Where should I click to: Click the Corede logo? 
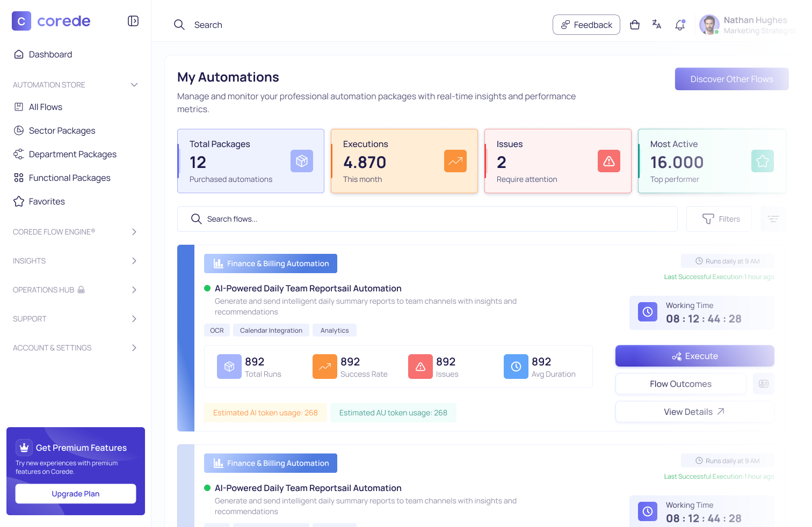point(51,21)
